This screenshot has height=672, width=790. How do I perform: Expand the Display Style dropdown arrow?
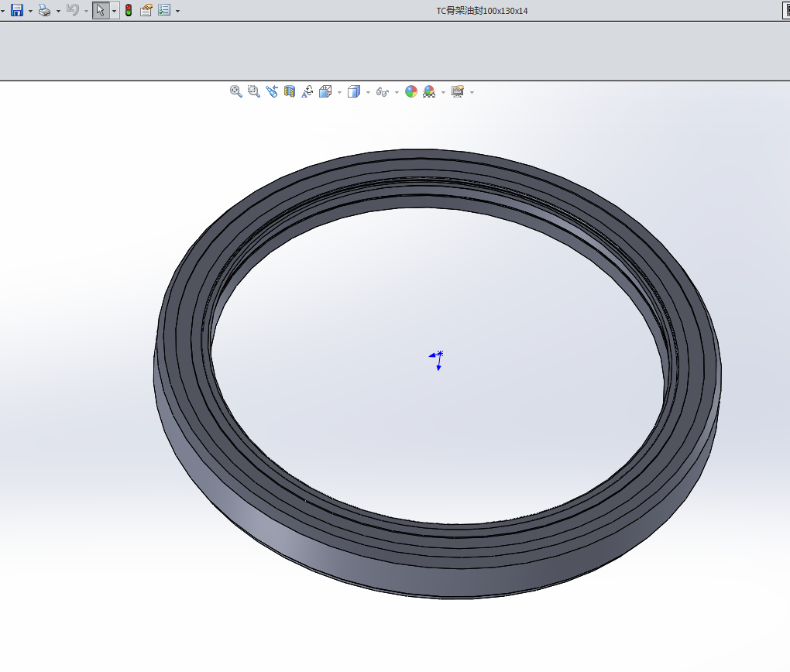pos(369,92)
